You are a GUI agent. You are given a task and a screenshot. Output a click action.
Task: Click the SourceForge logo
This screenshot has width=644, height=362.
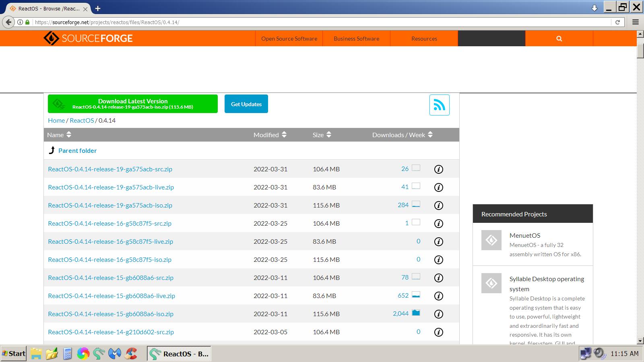(88, 38)
